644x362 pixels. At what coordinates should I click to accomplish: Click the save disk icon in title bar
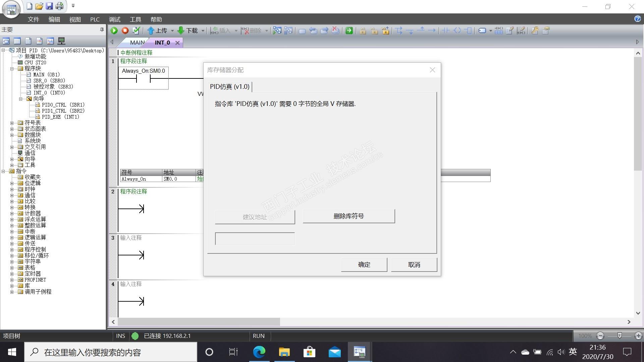click(x=49, y=6)
